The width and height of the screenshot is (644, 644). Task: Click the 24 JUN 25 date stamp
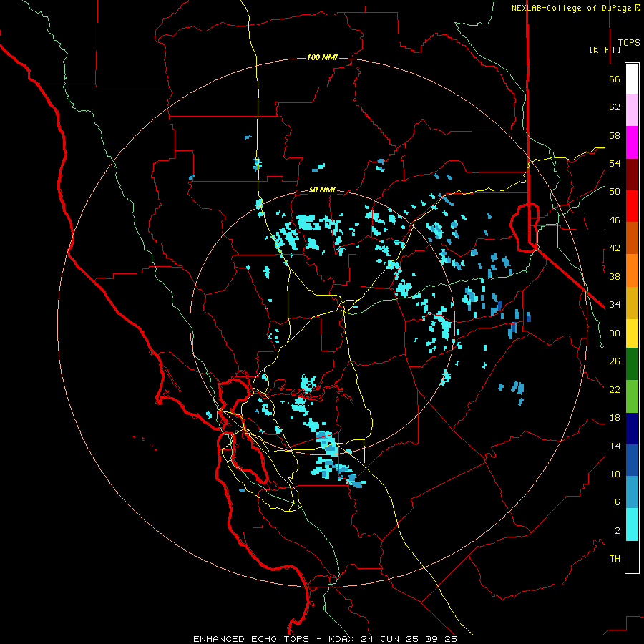[x=390, y=639]
